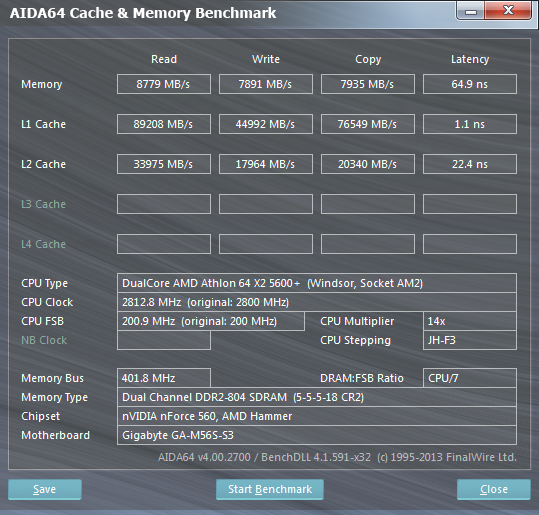This screenshot has width=539, height=515.
Task: Click the L2 Cache Copy 20340 MB/s box
Action: 368,164
